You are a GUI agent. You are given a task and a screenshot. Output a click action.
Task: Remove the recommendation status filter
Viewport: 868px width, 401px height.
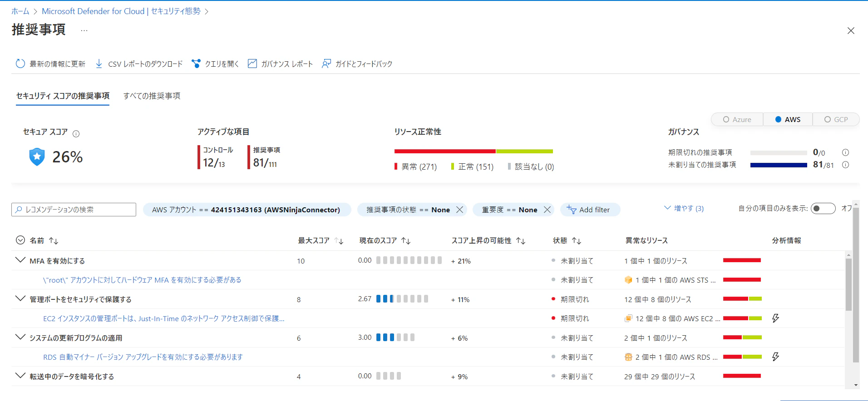coord(460,210)
